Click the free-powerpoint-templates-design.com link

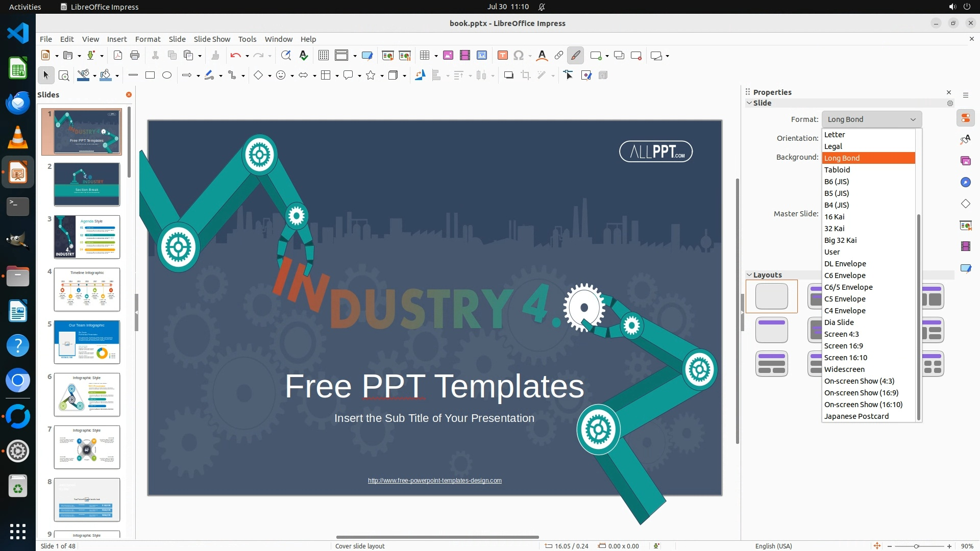pyautogui.click(x=434, y=481)
